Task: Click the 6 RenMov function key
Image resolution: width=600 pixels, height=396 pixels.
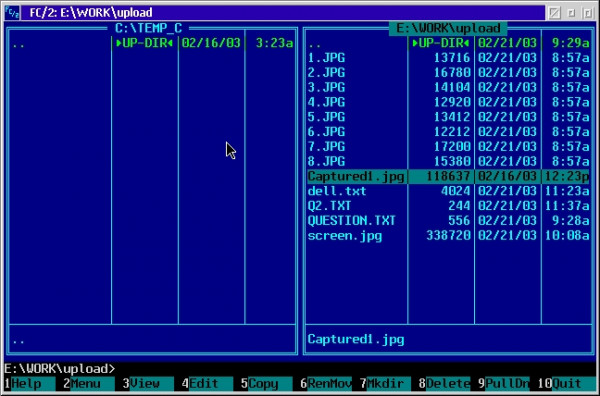Action: pos(325,383)
